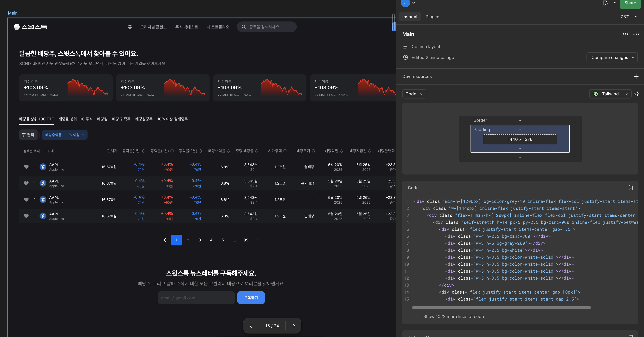Viewport: 644px width, 337px height.
Task: Click the first 지수 이름 chart card
Action: click(66, 88)
